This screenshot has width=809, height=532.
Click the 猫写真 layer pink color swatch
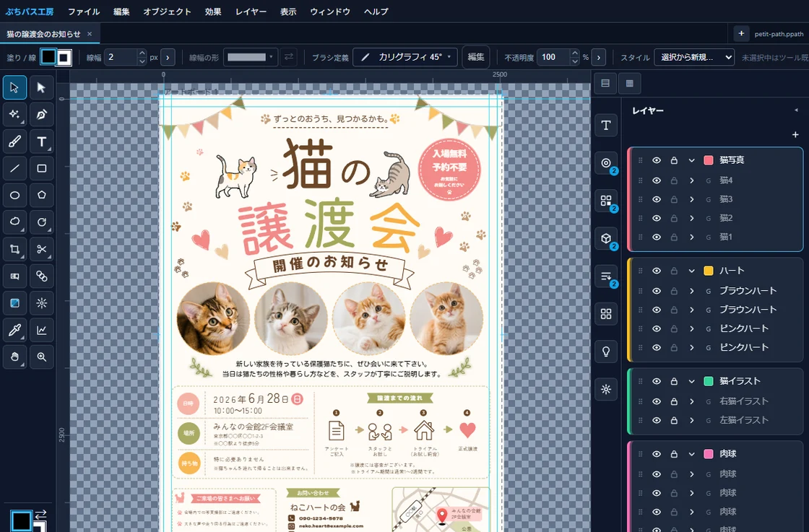click(x=709, y=160)
